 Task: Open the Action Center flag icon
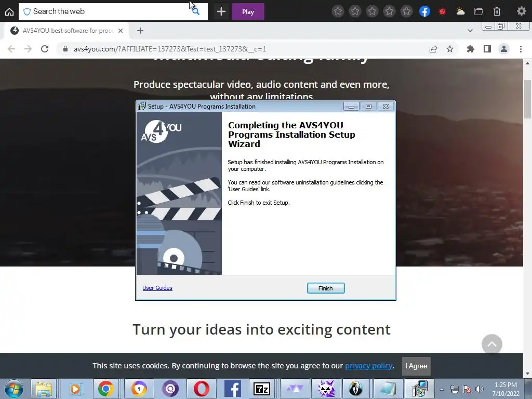pyautogui.click(x=467, y=390)
